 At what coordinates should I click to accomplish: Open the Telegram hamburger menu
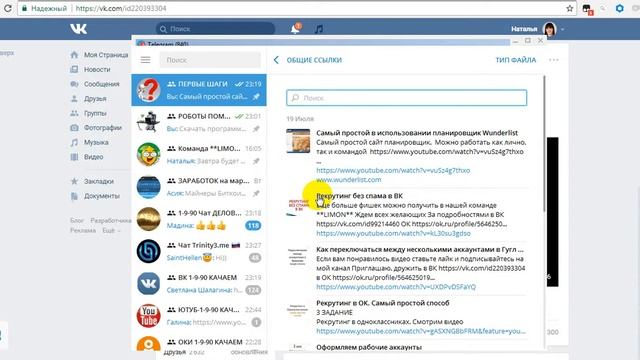click(x=145, y=60)
